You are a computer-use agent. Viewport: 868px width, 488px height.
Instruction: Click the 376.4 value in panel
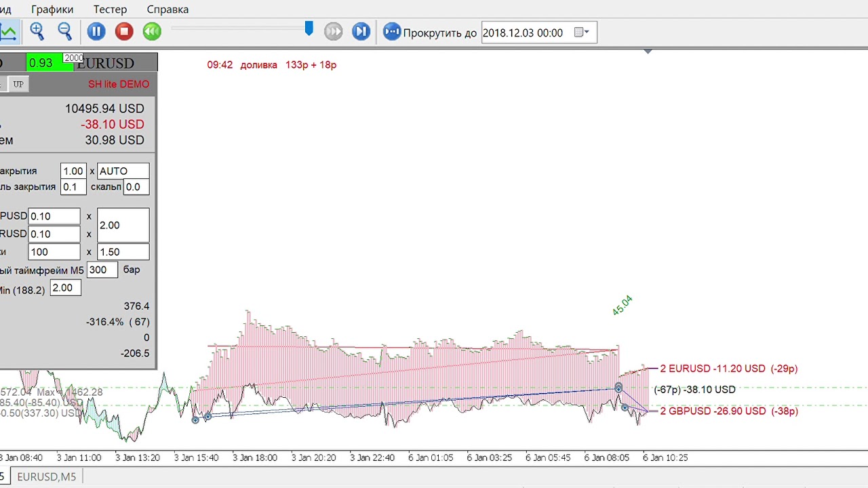[x=136, y=306]
